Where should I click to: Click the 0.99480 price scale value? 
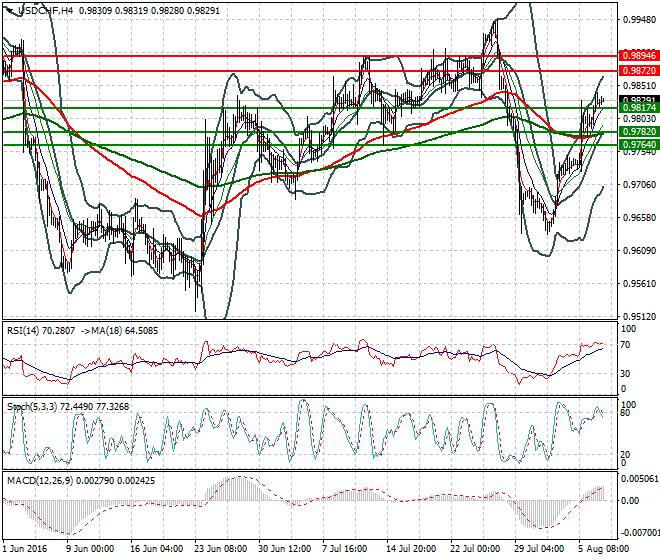click(639, 20)
